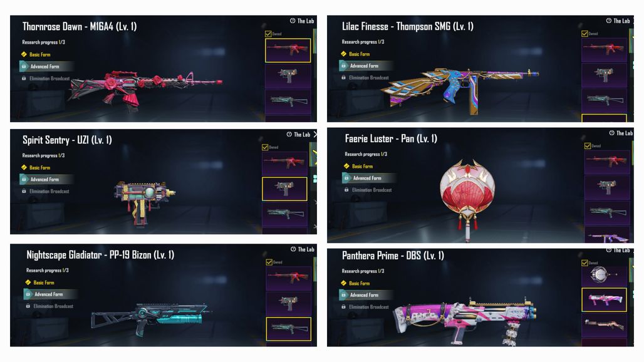The image size is (644, 362).
Task: Click Advanced Form lock icon under Spirit Sentry UZI
Action: 24,179
